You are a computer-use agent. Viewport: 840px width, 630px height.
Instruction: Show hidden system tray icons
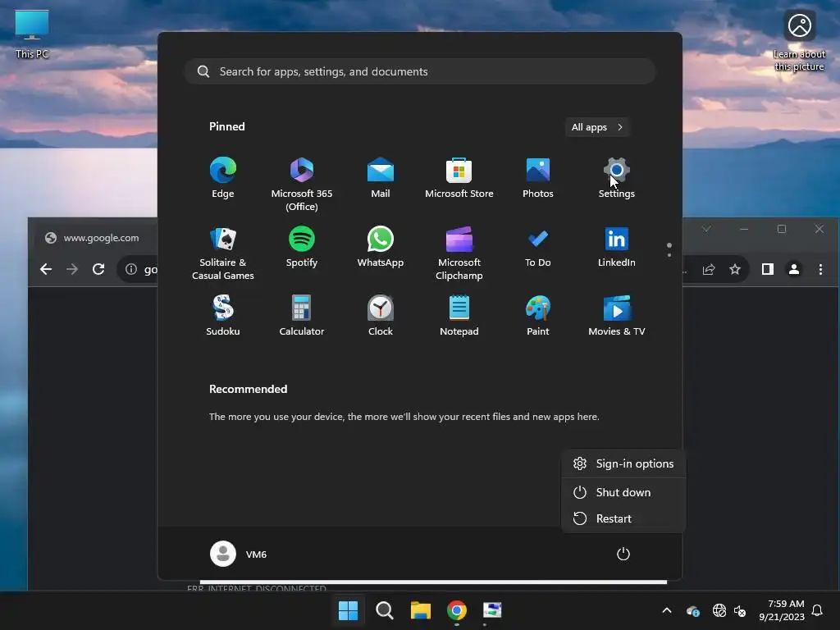click(x=667, y=610)
